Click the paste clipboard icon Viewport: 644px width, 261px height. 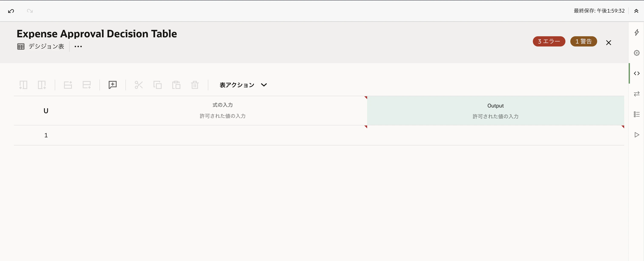click(176, 85)
